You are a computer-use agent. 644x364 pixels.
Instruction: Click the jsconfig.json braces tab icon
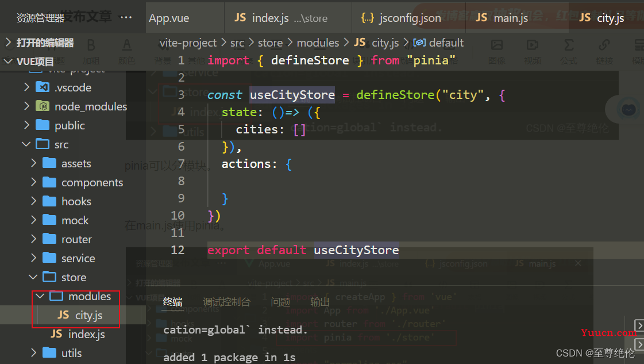367,18
